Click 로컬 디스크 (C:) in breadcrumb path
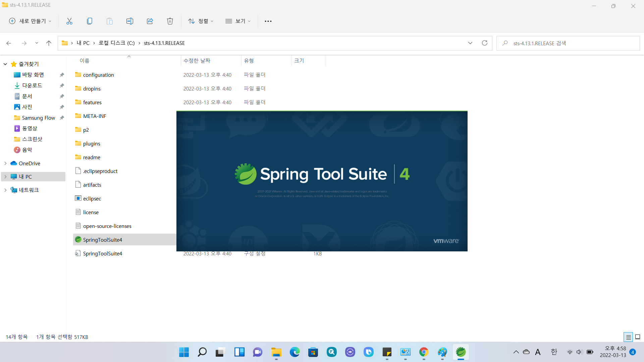Viewport: 644px width, 362px height. (x=116, y=43)
